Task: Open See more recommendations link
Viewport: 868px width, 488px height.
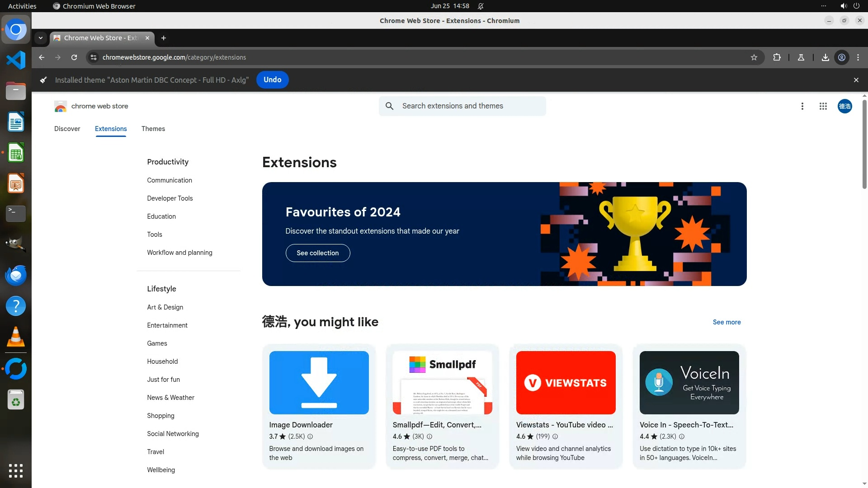Action: tap(726, 322)
